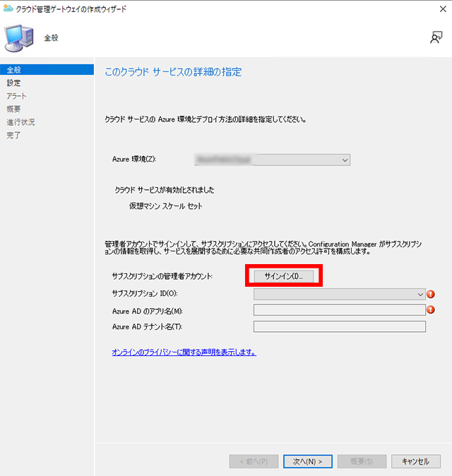Select the 進行状況 step in the sidebar
This screenshot has height=476, width=452.
pos(20,122)
